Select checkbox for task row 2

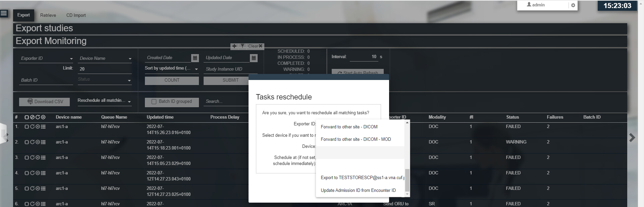pos(27,142)
